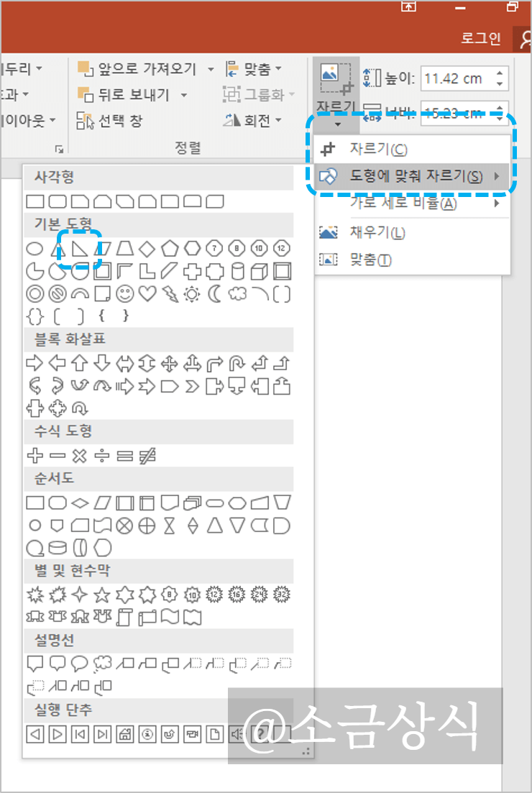Pick the left-right block arrow
Image resolution: width=532 pixels, height=793 pixels.
[124, 363]
